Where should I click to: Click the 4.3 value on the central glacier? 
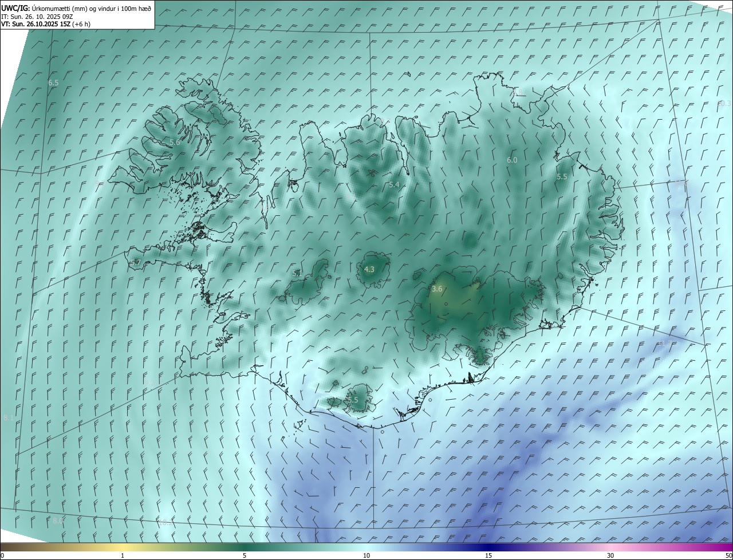369,269
